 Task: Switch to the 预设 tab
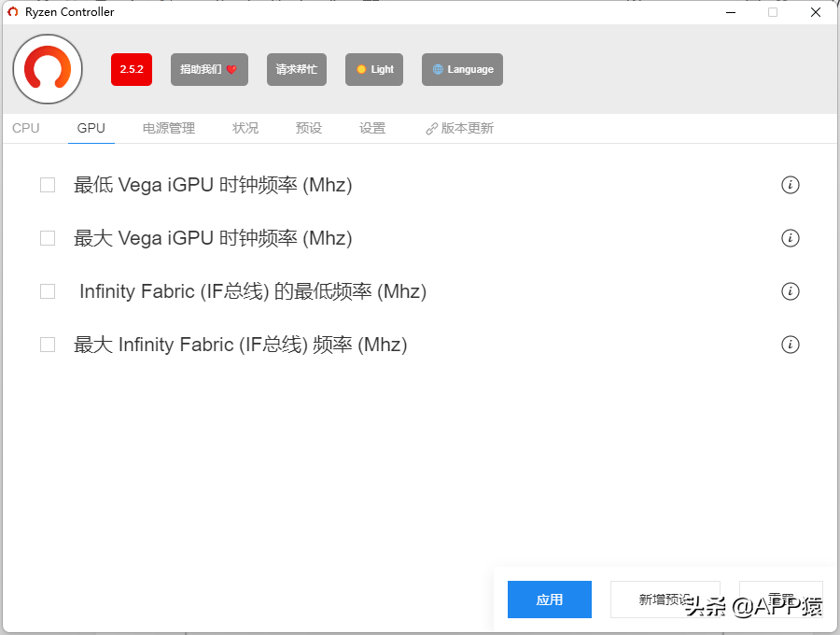(x=308, y=128)
